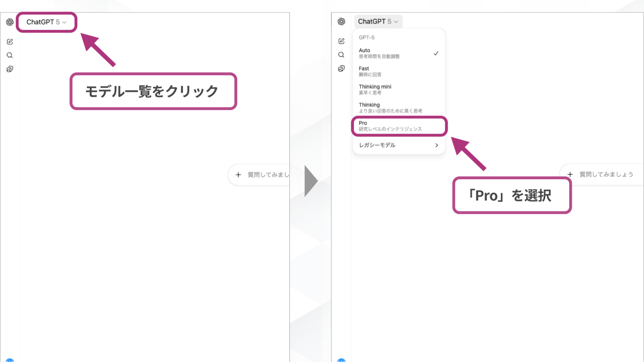The image size is (644, 362).
Task: Click plus attach icon in right panel prompt box
Action: 570,174
